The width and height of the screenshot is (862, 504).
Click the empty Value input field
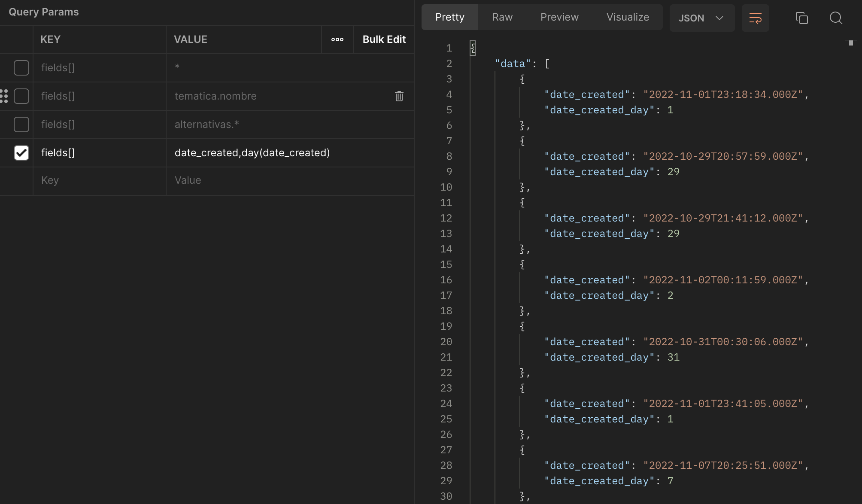(x=290, y=181)
